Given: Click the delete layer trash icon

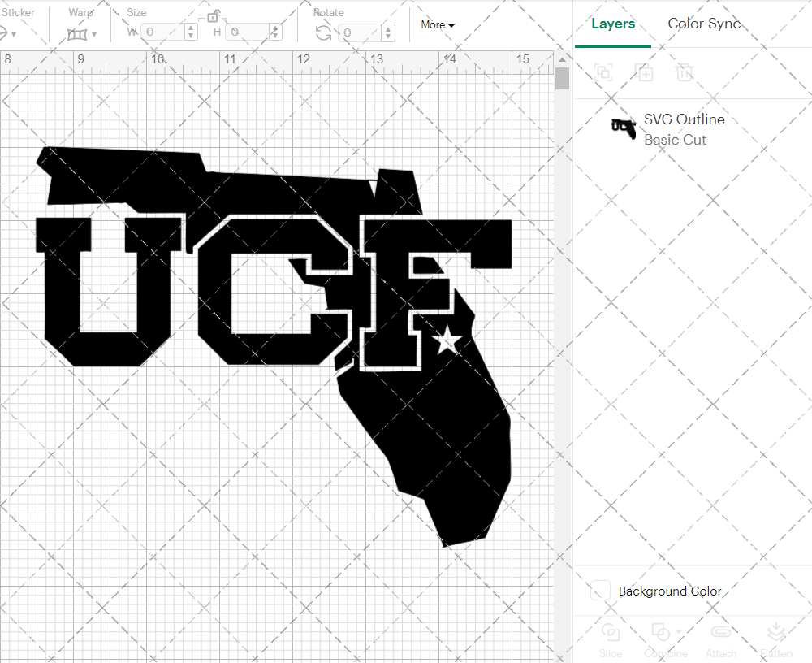Looking at the screenshot, I should (x=685, y=73).
